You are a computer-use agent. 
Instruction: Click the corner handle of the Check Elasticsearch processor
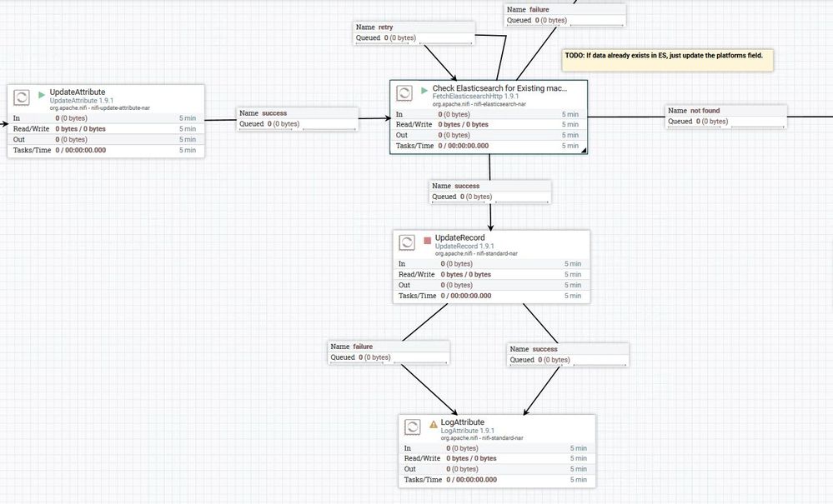(584, 151)
